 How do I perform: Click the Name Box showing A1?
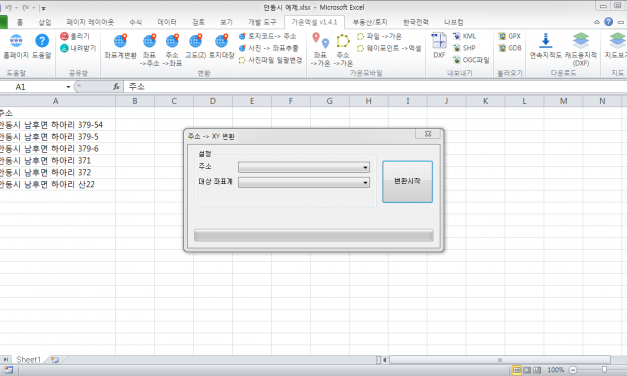click(x=33, y=87)
